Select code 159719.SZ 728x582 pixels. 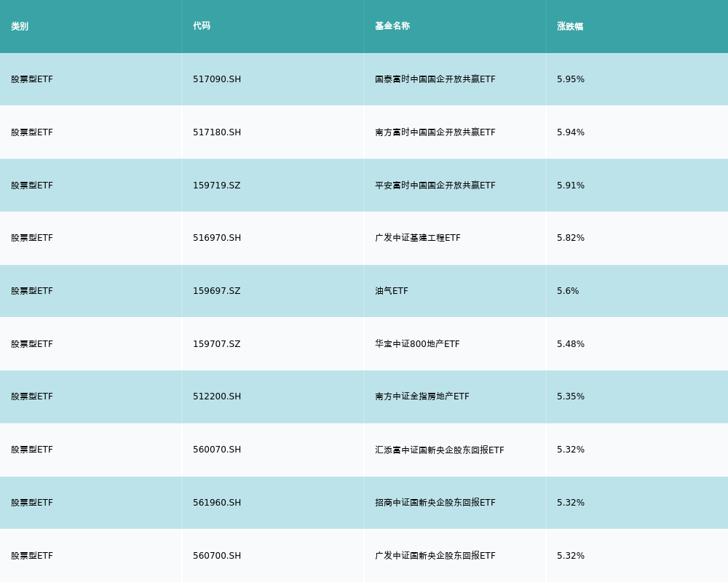tap(217, 186)
